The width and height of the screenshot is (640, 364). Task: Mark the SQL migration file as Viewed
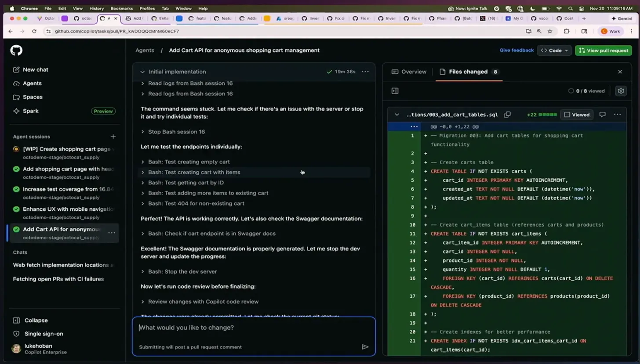tap(576, 114)
